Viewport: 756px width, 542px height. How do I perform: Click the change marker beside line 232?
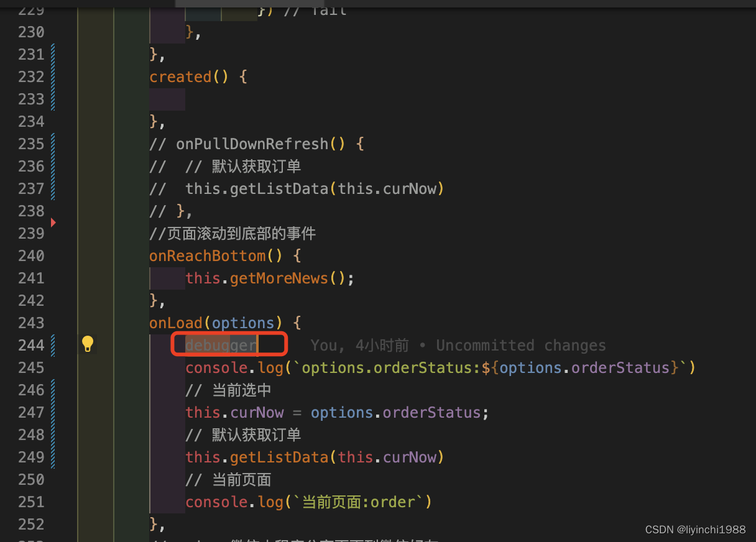53,76
